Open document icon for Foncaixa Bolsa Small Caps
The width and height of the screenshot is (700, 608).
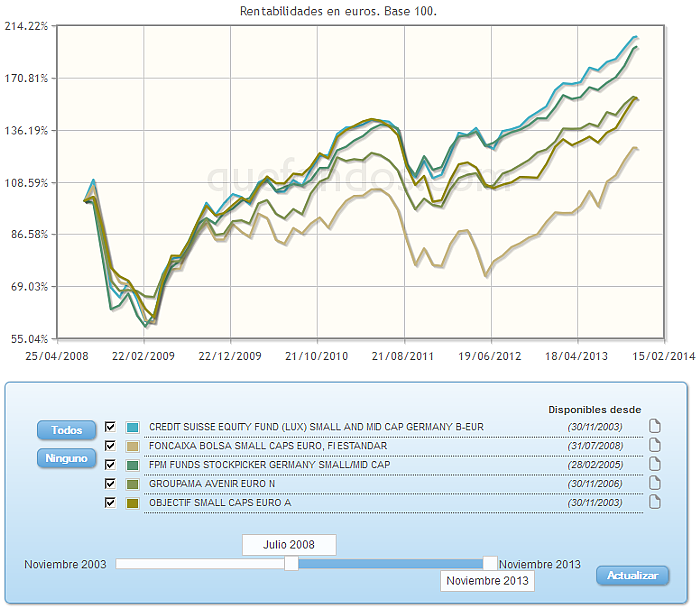[654, 445]
